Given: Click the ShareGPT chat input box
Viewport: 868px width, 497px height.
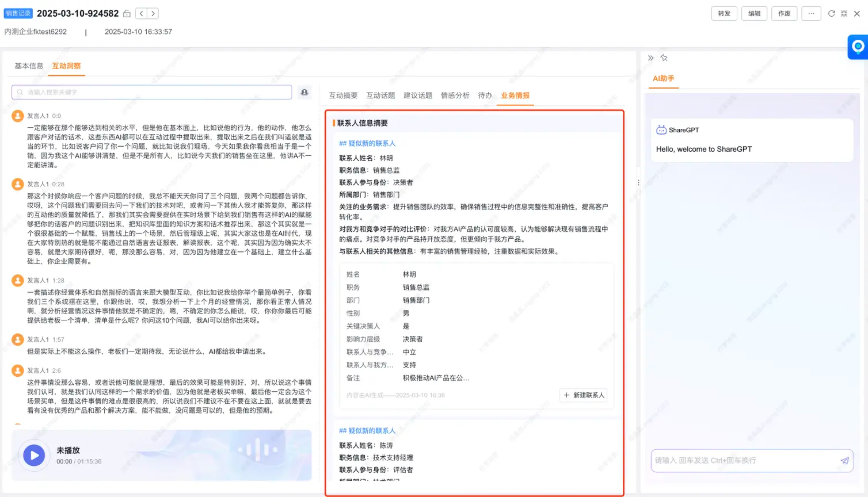Looking at the screenshot, I should coord(745,461).
